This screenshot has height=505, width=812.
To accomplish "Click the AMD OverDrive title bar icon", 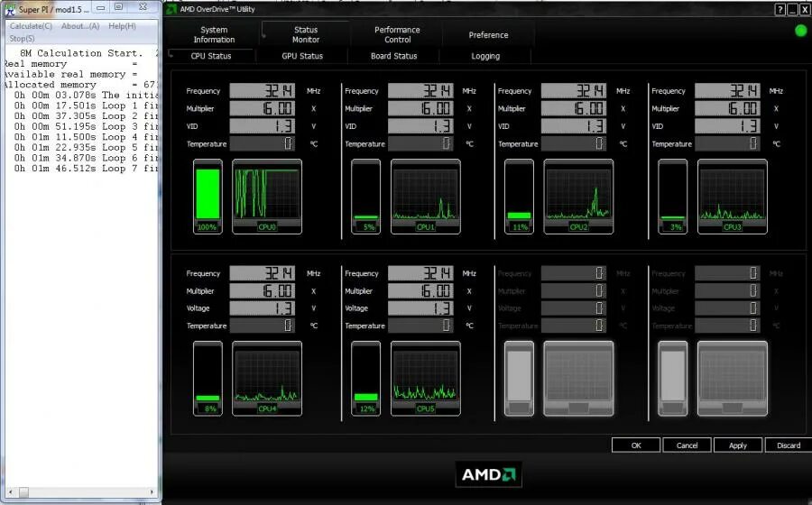I will click(171, 9).
